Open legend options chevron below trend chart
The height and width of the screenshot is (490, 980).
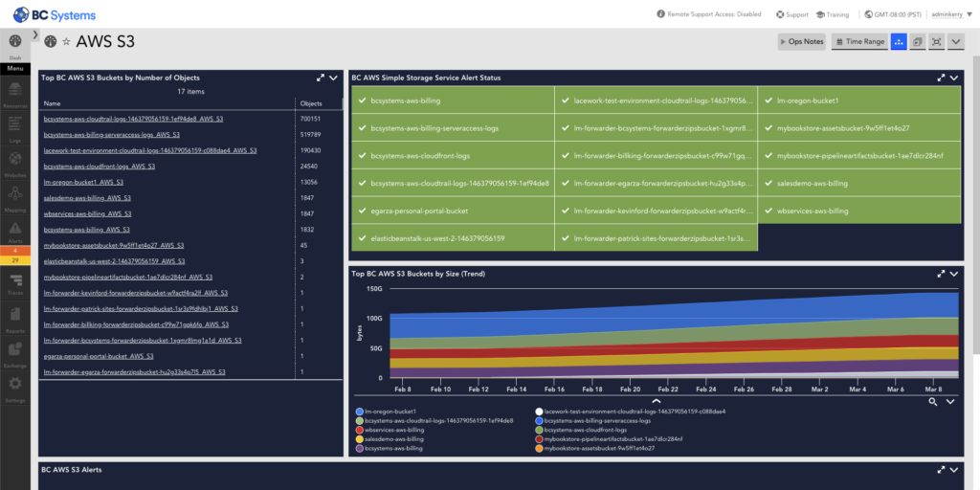(x=950, y=402)
